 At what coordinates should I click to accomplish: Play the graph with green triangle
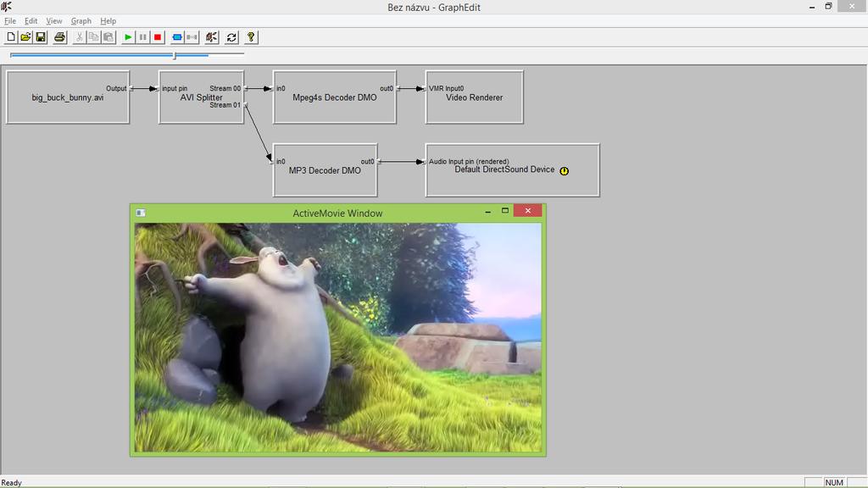[x=128, y=37]
